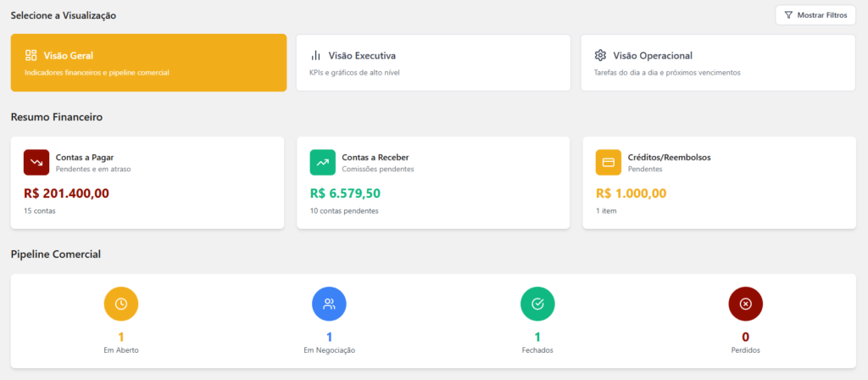Click the Contas a Receber trending-up icon

(x=323, y=162)
